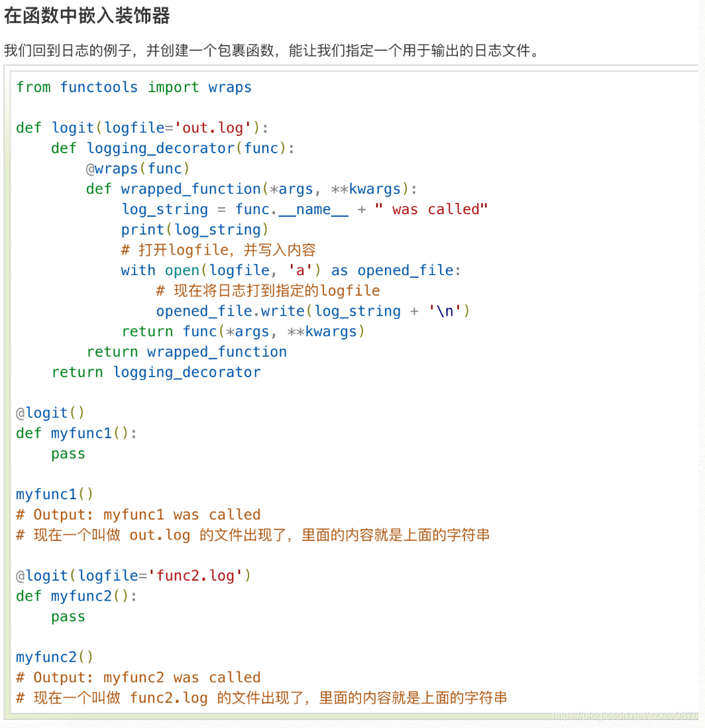705x728 pixels.
Task: Click the @logit(logfile='func2.log') decorator line
Action: coord(133,576)
